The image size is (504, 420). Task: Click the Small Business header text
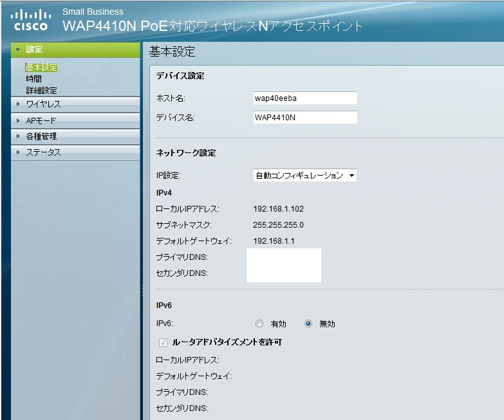pyautogui.click(x=93, y=12)
